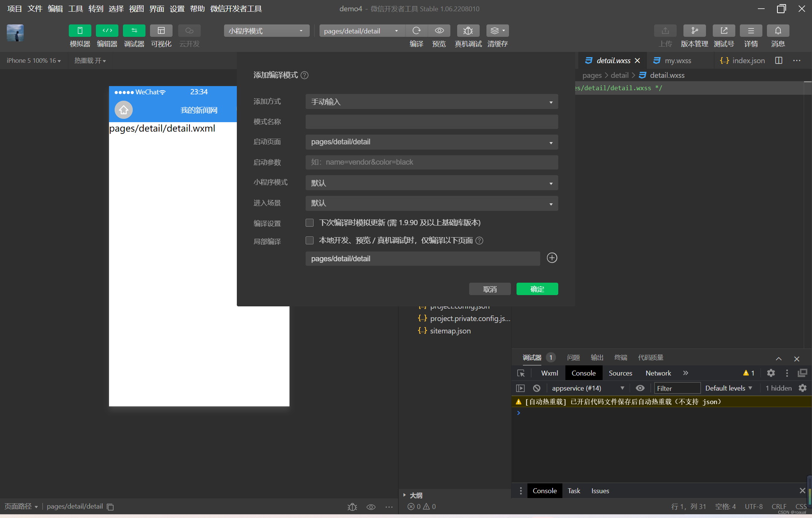Click the 模式名称 input field

point(431,122)
